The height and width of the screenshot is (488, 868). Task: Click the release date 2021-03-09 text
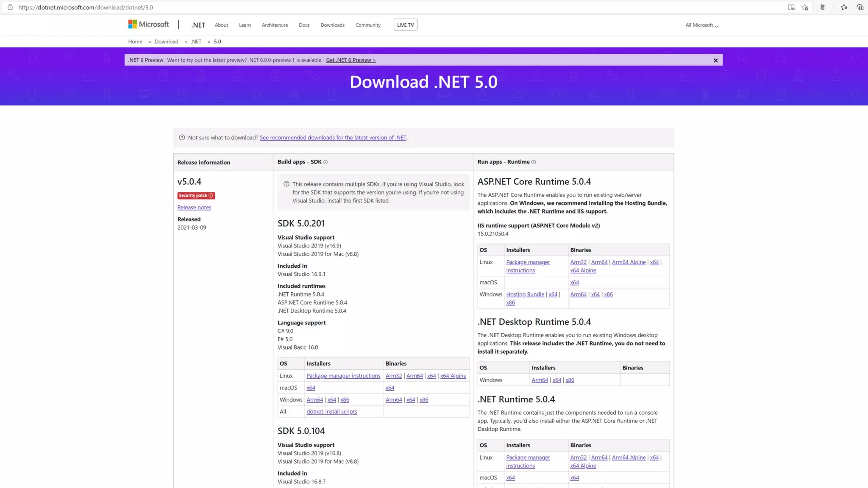[x=192, y=227]
